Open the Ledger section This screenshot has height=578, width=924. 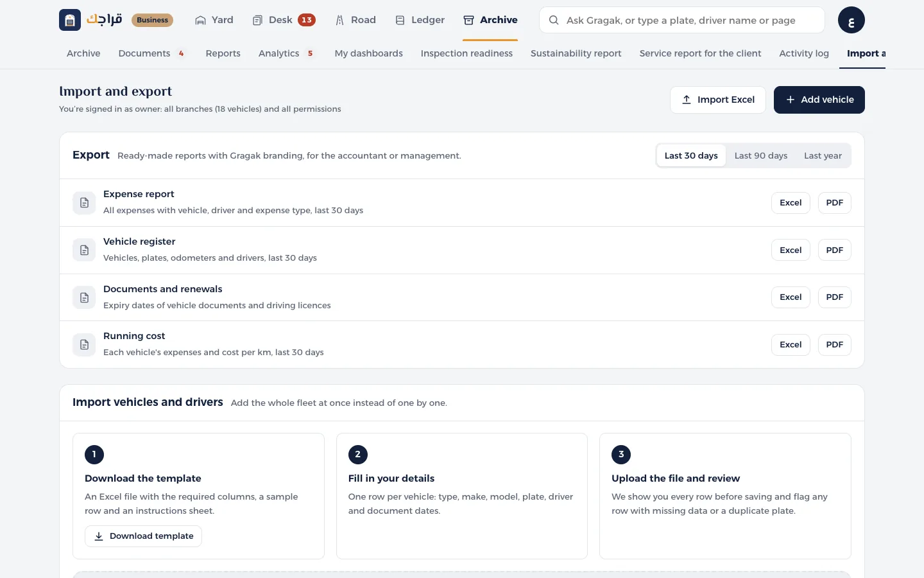[420, 20]
